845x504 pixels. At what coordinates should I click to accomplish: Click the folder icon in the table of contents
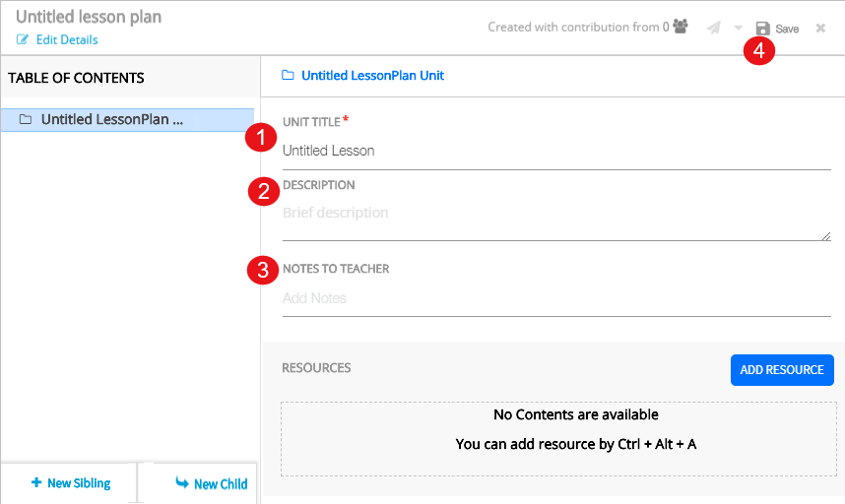pyautogui.click(x=26, y=120)
